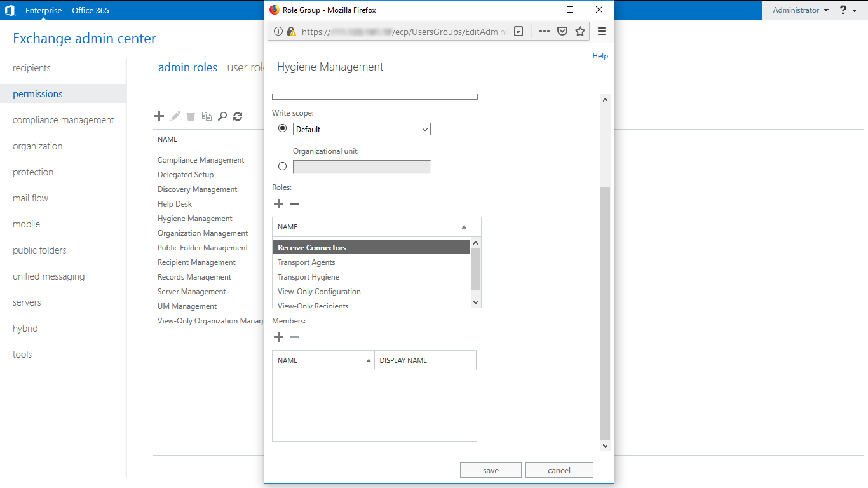868x488 pixels.
Task: Select the Organizational unit radio button
Action: [x=283, y=166]
